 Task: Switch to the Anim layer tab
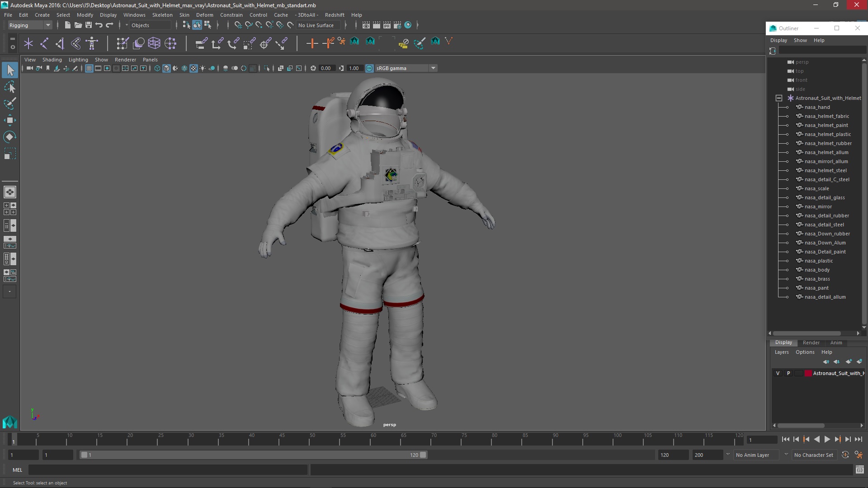coord(836,343)
